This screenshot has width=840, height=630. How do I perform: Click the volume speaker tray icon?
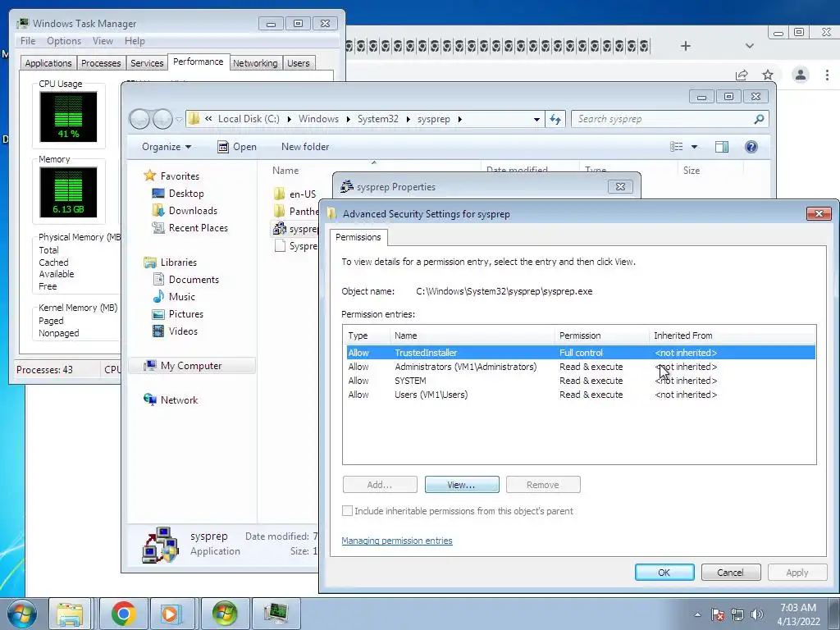click(x=757, y=614)
